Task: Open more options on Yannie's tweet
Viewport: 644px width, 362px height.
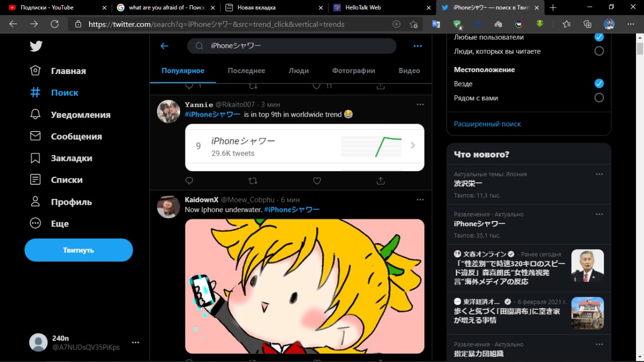Action: 420,104
